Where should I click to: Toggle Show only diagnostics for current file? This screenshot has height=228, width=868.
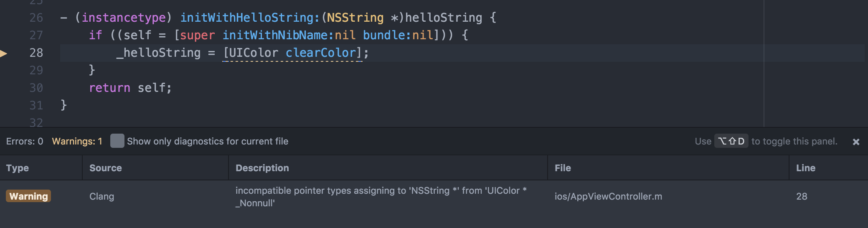pyautogui.click(x=117, y=141)
